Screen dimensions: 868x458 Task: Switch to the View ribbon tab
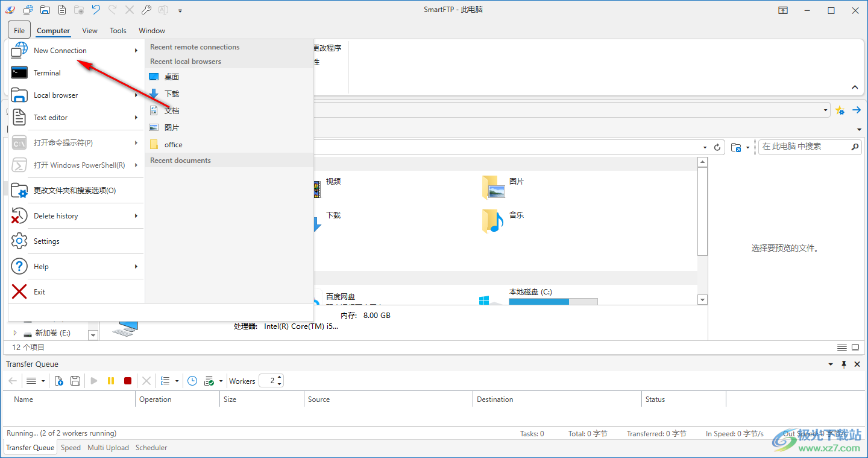tap(90, 31)
